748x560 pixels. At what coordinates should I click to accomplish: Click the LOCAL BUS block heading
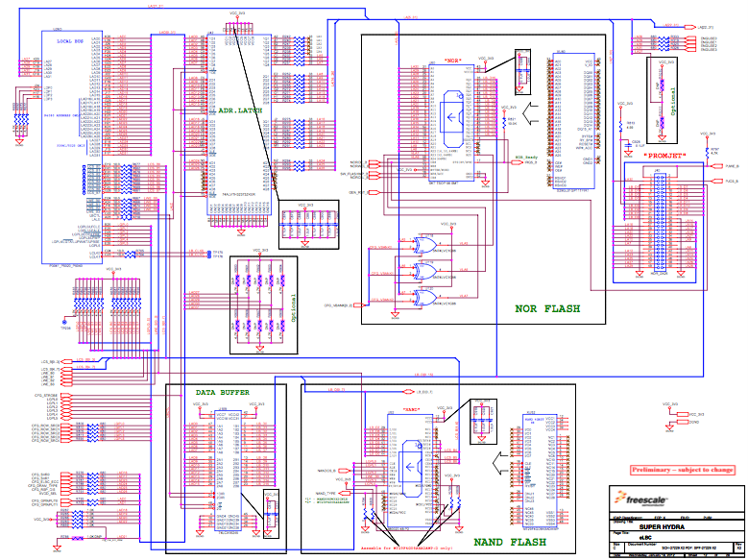coord(70,41)
